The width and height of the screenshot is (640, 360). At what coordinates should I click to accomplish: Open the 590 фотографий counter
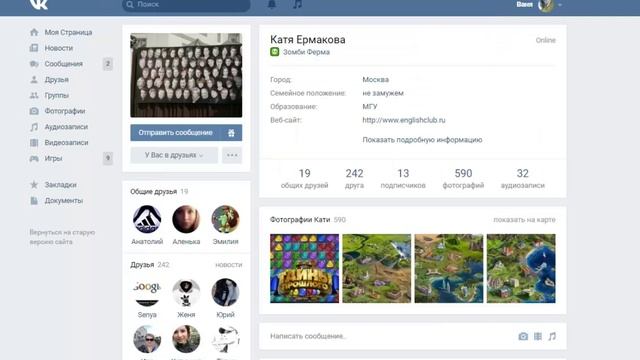463,178
